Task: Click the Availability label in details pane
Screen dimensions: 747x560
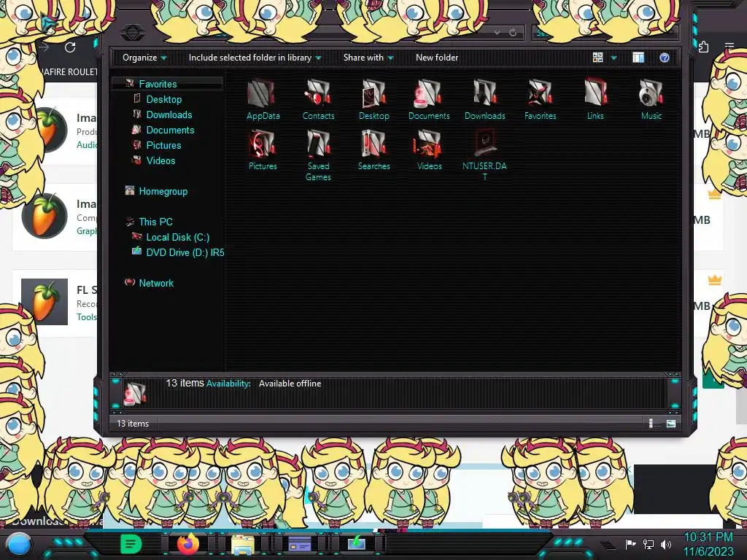Action: [228, 384]
